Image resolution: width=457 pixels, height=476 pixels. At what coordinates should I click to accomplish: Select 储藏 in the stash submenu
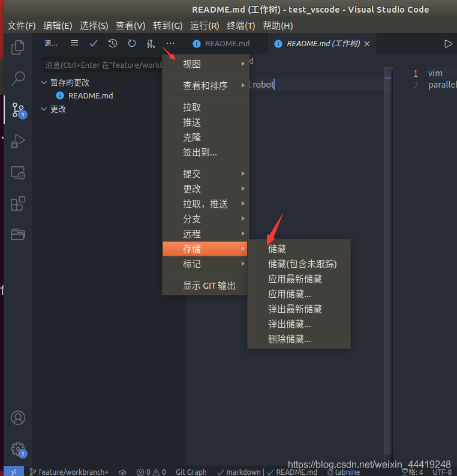(299, 249)
